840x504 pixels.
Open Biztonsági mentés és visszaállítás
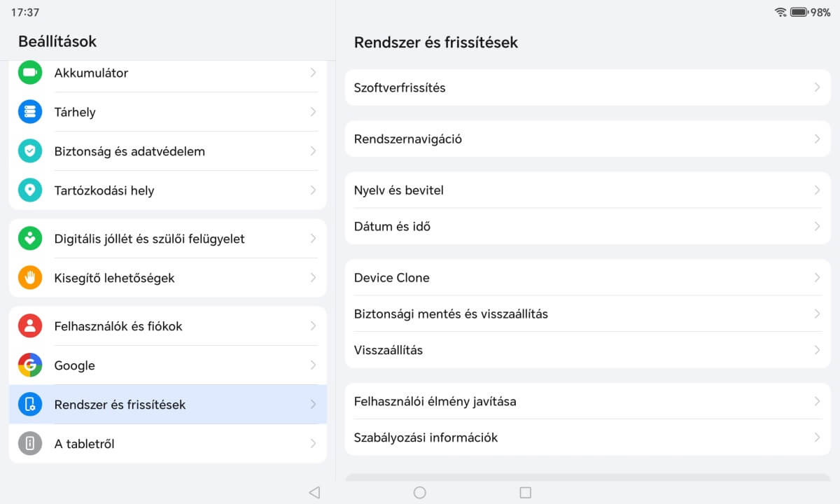pyautogui.click(x=451, y=314)
